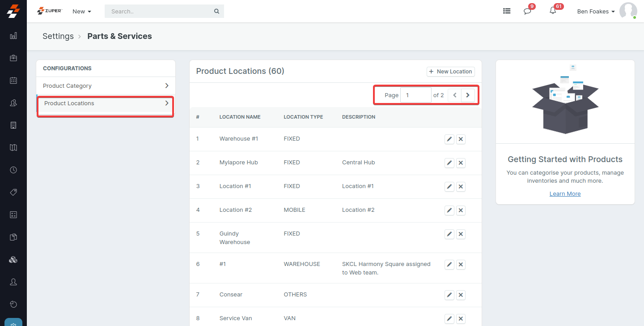This screenshot has height=326, width=644.
Task: Open the New dropdown menu
Action: tap(81, 11)
